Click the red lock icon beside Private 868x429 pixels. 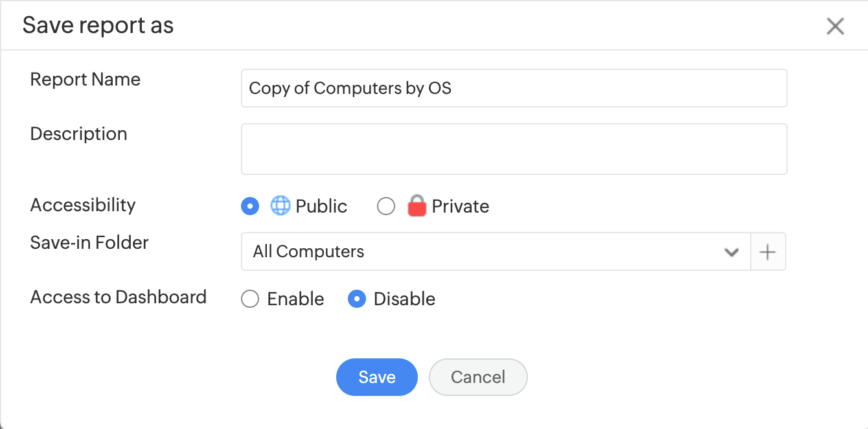(417, 206)
